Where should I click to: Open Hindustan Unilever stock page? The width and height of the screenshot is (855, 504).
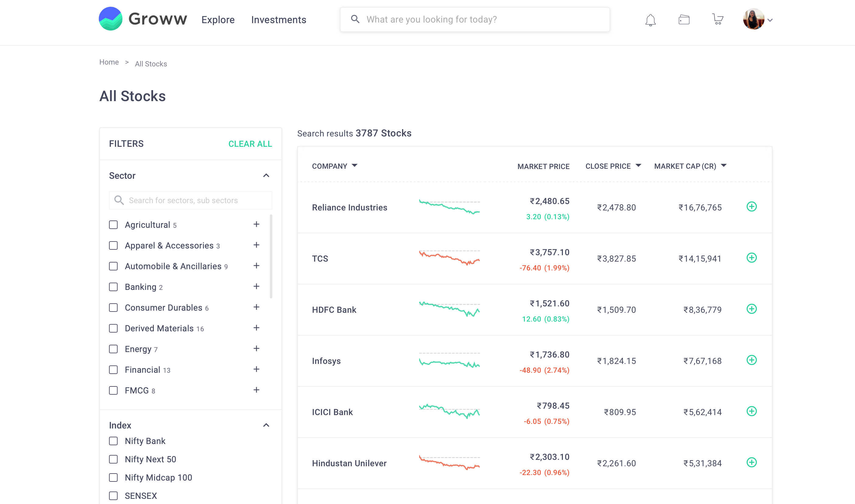(349, 463)
